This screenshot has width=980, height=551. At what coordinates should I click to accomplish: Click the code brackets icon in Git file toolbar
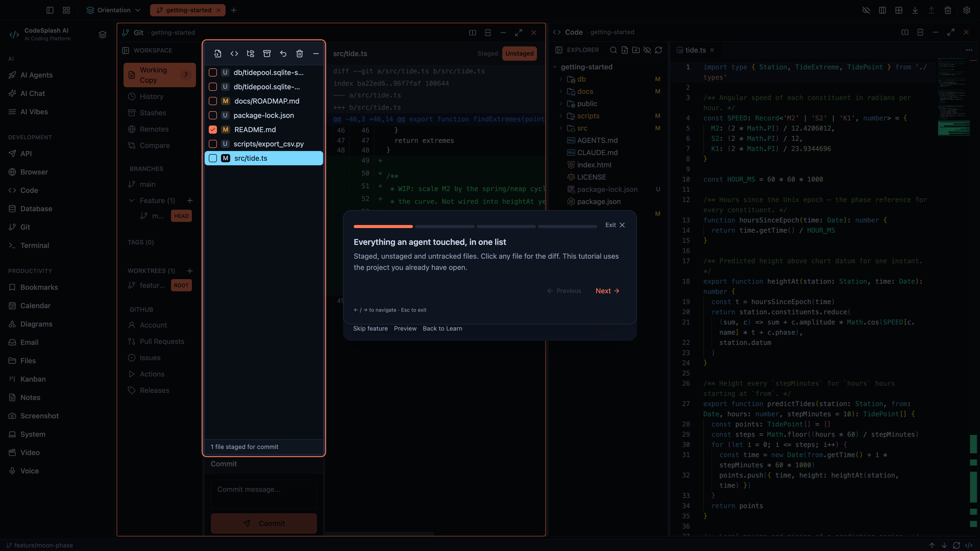tap(234, 54)
